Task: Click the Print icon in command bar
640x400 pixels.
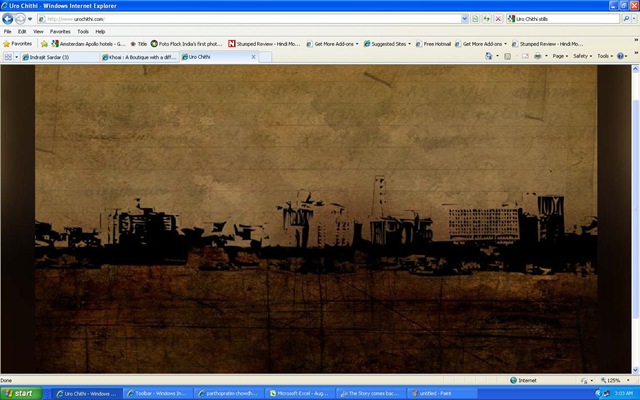Action: pyautogui.click(x=538, y=56)
